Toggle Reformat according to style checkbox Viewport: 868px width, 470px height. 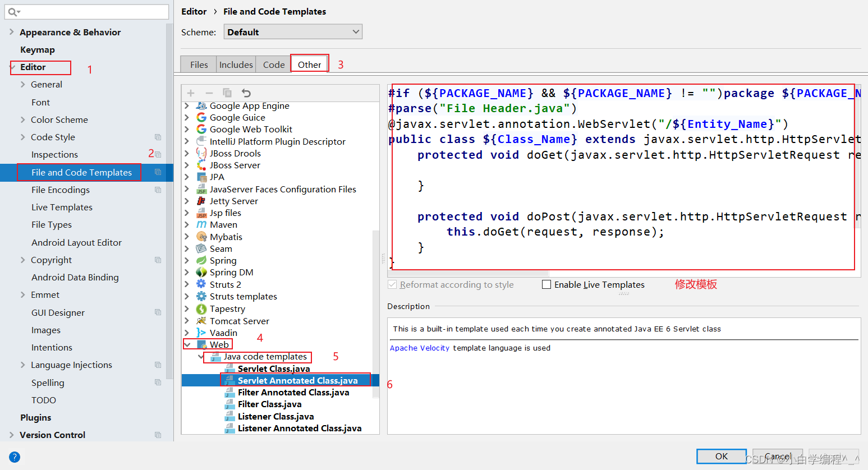(x=392, y=284)
